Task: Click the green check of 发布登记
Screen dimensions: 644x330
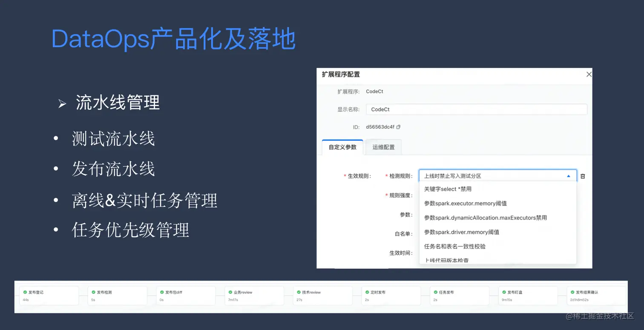Action: pos(25,292)
